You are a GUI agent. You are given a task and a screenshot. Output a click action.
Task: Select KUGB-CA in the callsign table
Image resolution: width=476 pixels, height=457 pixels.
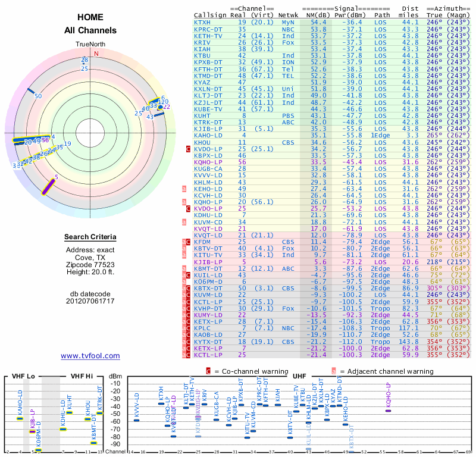[208, 169]
